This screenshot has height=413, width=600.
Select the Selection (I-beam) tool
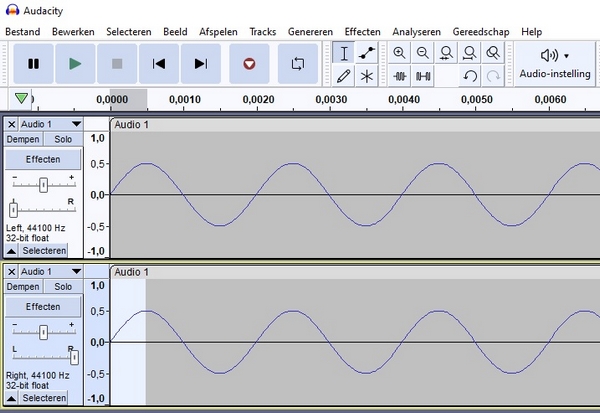point(344,53)
